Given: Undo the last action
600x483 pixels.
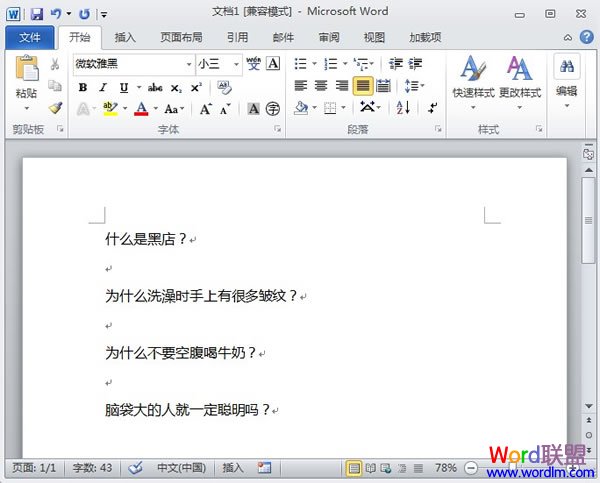Looking at the screenshot, I should pos(56,14).
